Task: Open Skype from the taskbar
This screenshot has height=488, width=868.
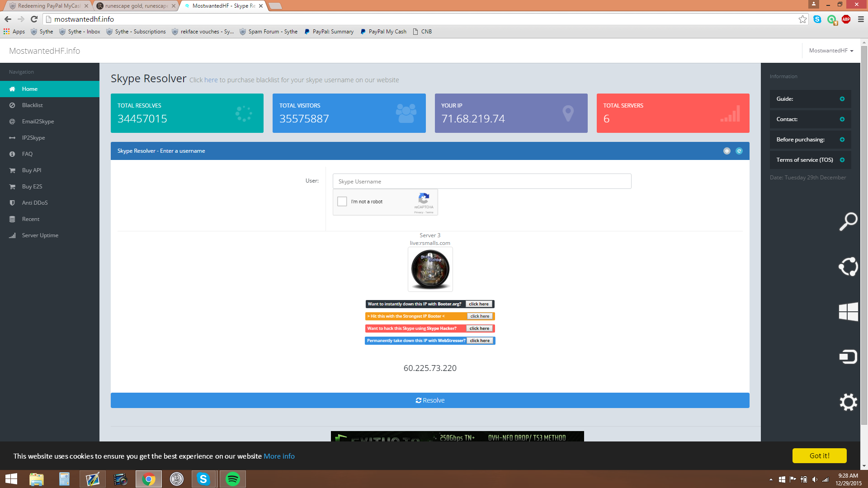Action: click(203, 479)
